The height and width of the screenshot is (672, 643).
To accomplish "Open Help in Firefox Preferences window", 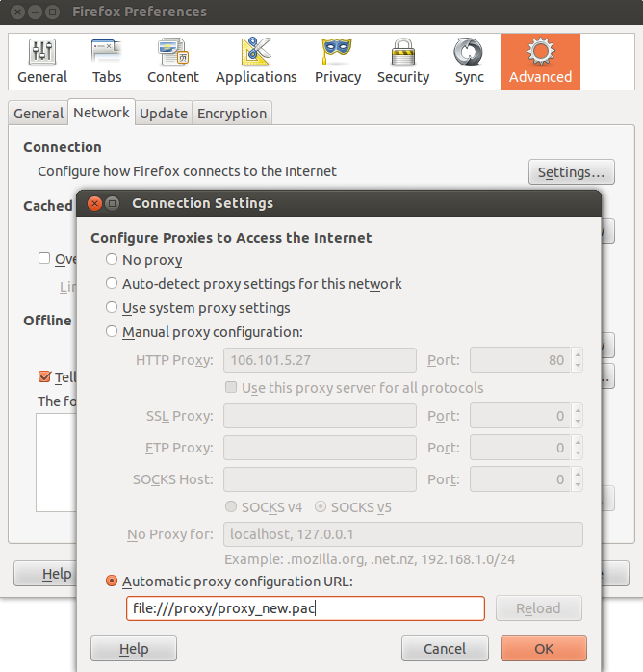I will pos(46,574).
